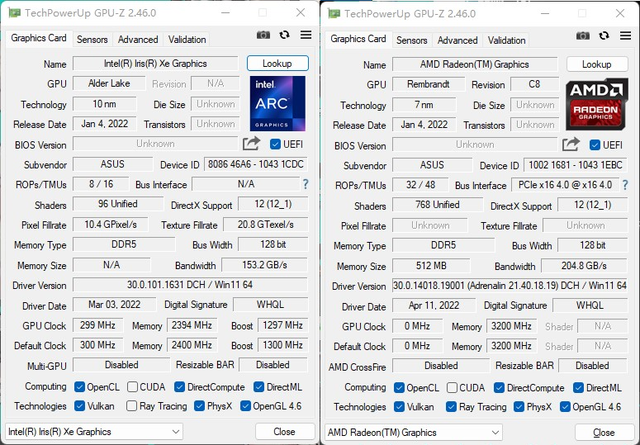The height and width of the screenshot is (445, 640).
Task: Click 153.2 GB/s bandwidth value
Action: [x=264, y=265]
